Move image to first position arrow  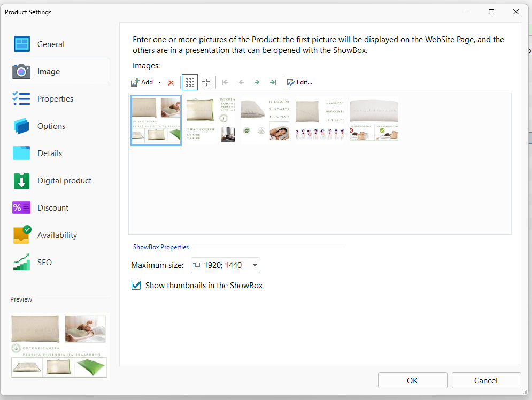click(x=226, y=82)
